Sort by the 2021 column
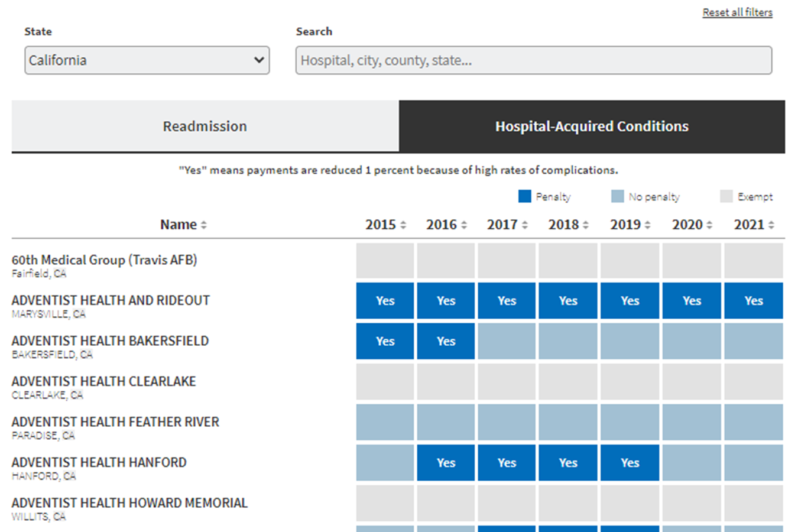 (771, 225)
